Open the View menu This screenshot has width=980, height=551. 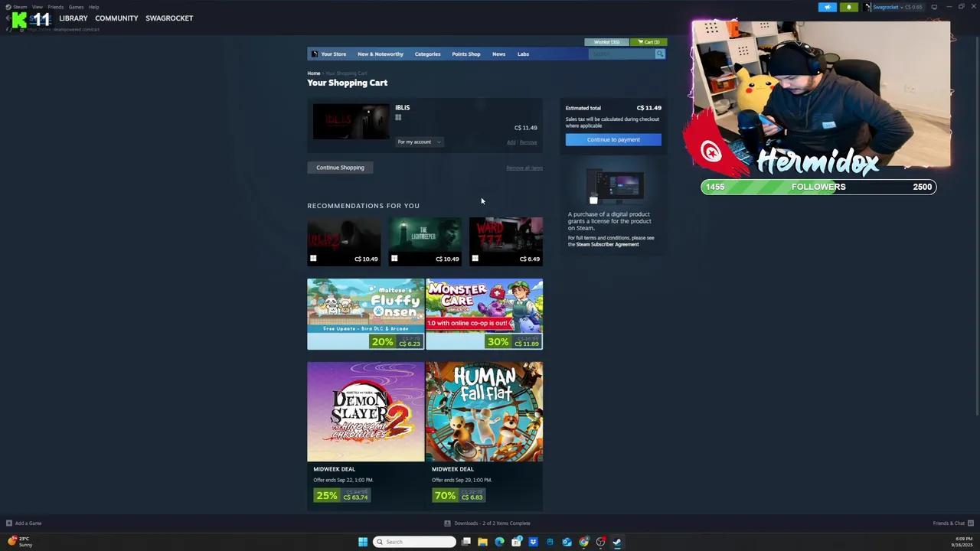pyautogui.click(x=37, y=7)
